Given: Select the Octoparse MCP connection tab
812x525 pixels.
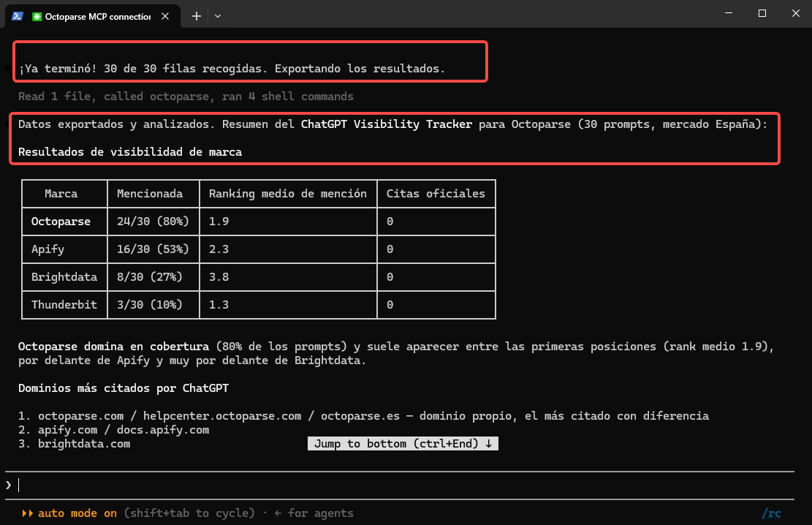Looking at the screenshot, I should [x=94, y=16].
